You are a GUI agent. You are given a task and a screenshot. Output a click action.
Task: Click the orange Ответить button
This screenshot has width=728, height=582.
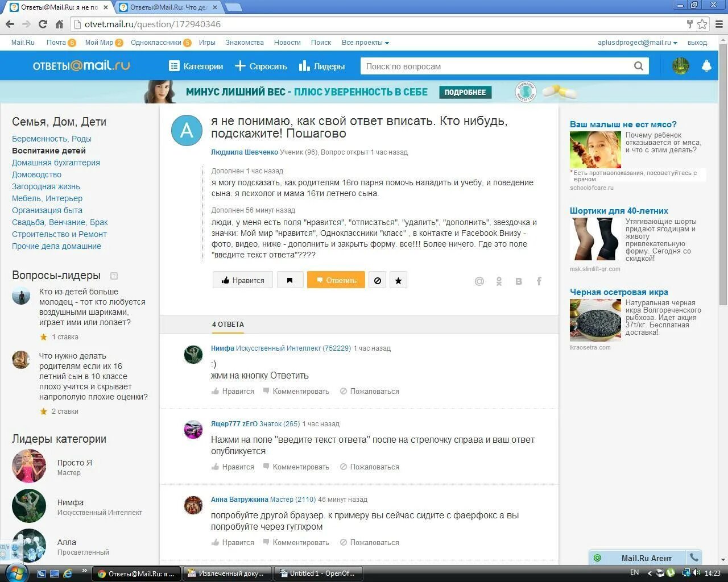[336, 280]
